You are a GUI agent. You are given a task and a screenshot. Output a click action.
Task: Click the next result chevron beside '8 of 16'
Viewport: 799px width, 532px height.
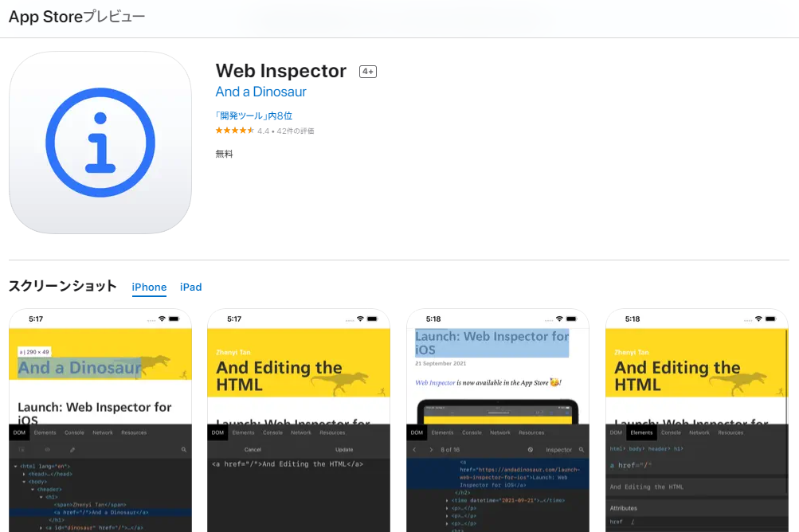tap(431, 450)
